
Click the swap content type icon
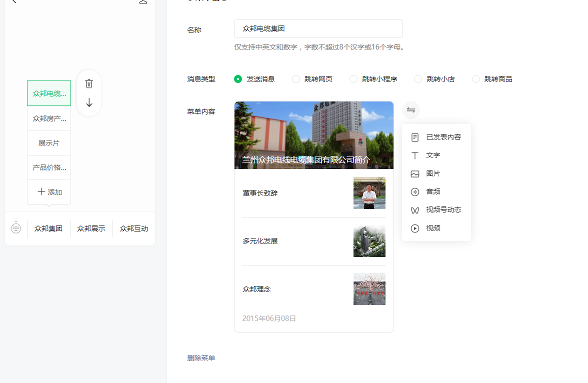[x=411, y=110]
